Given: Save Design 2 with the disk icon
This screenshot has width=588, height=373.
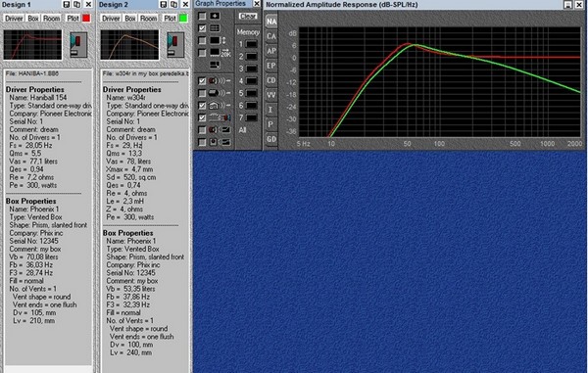Looking at the screenshot, I should point(163,5).
